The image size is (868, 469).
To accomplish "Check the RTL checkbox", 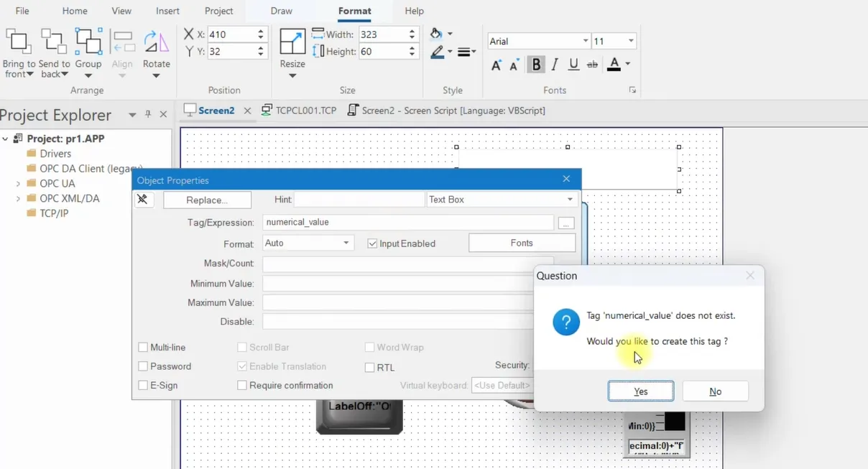I will tap(369, 368).
